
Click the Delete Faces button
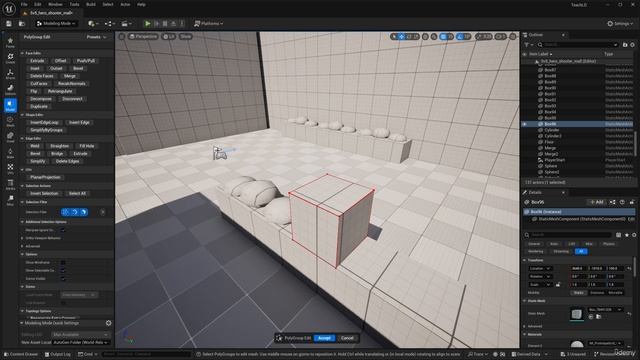pos(42,76)
